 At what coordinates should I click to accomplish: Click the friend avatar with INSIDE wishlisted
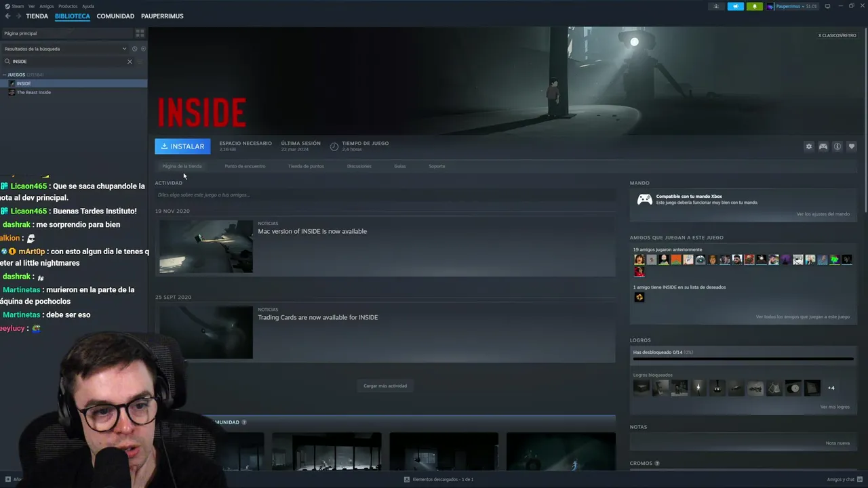[639, 297]
